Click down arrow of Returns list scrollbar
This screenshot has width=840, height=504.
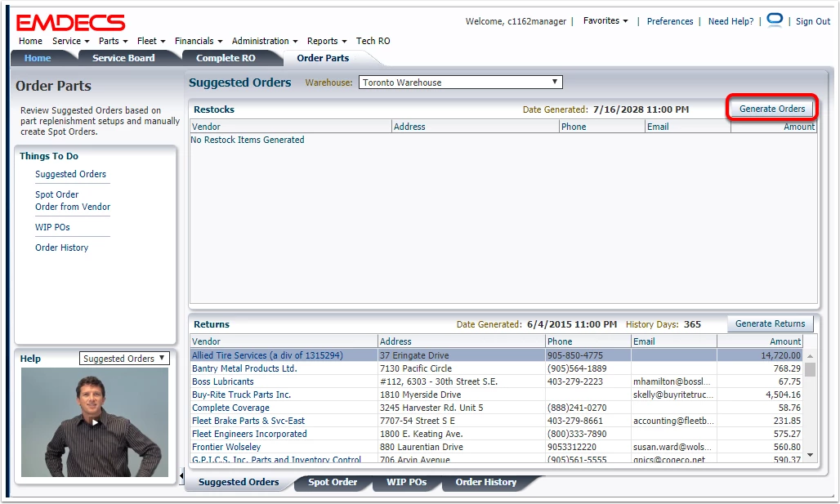coord(810,455)
